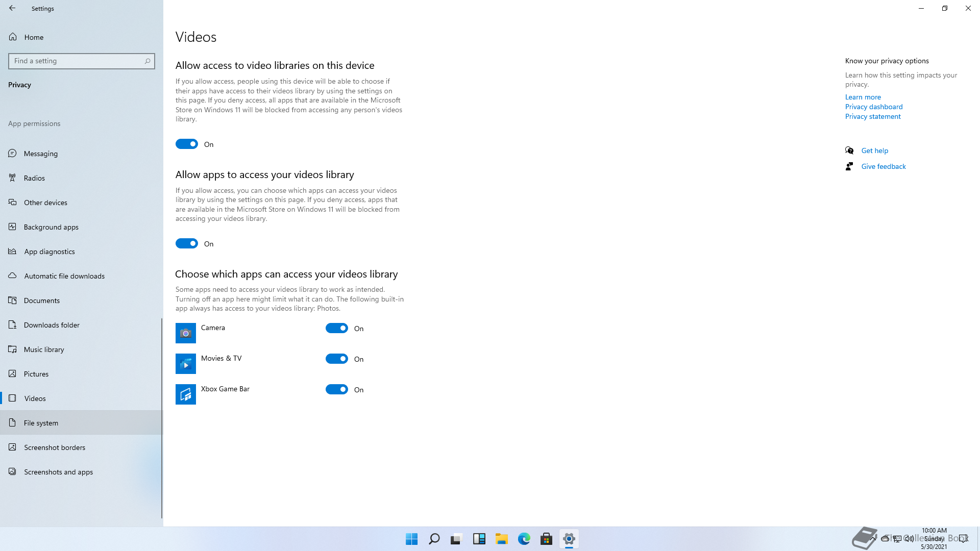Click the Xbox Game Bar app icon
980x551 pixels.
(186, 394)
